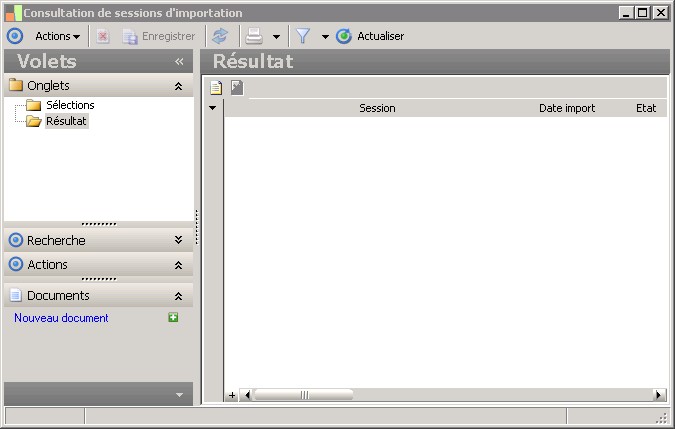
Task: Click the green plus icon beside Nouveau document
Action: pos(173,318)
